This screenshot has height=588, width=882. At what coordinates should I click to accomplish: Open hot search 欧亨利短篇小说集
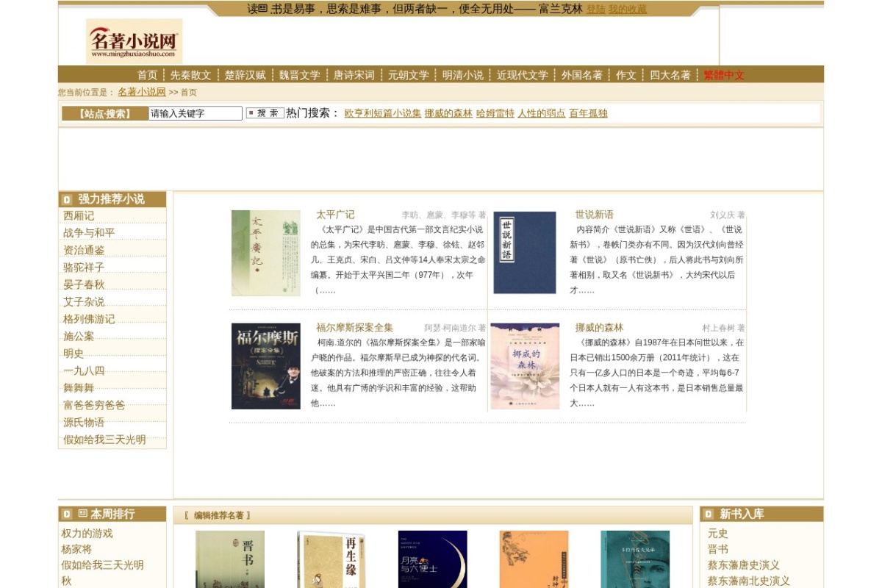pyautogui.click(x=383, y=113)
